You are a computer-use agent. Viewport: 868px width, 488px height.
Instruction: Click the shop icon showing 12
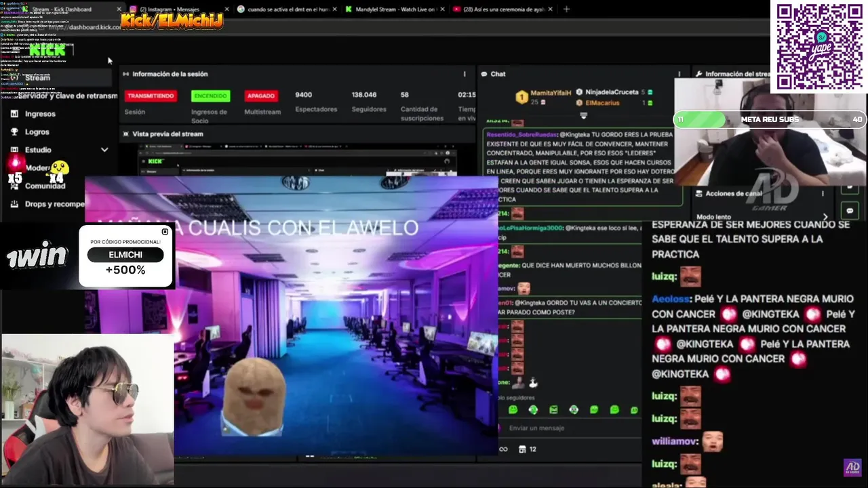528,449
